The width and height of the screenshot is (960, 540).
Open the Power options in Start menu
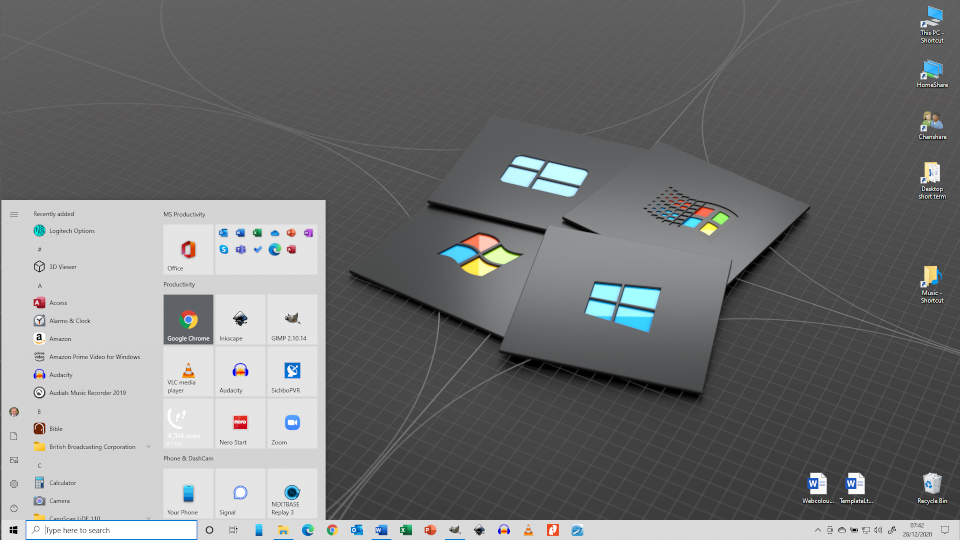13,508
